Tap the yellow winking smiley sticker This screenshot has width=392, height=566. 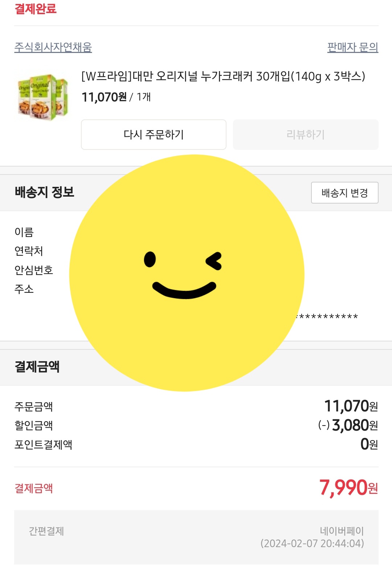(187, 273)
